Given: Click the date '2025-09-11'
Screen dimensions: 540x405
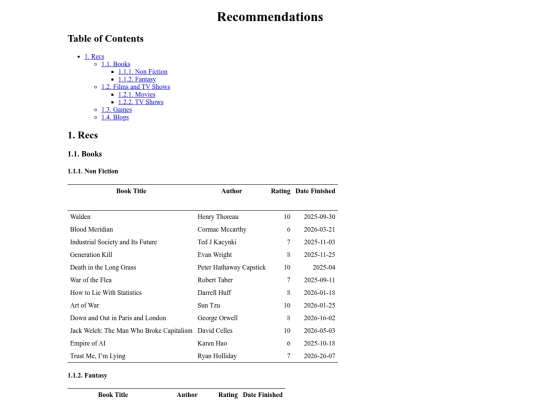Looking at the screenshot, I should pos(319,280).
